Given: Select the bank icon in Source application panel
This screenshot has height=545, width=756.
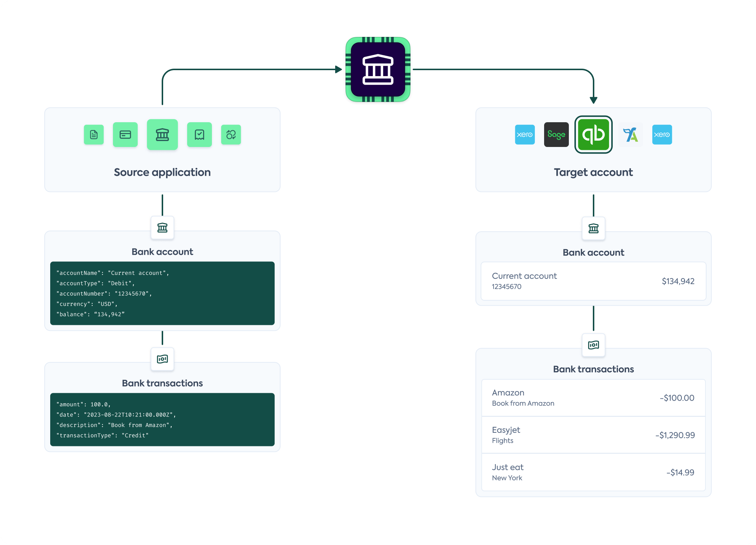Looking at the screenshot, I should coord(162,134).
